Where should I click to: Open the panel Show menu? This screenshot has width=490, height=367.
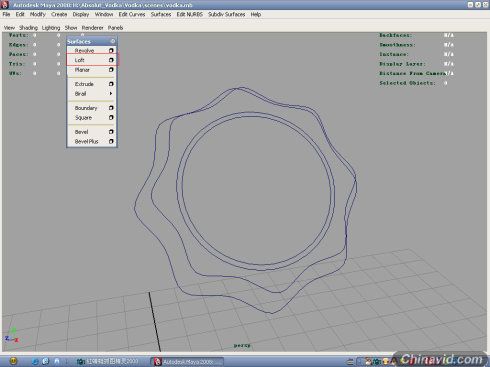click(71, 28)
